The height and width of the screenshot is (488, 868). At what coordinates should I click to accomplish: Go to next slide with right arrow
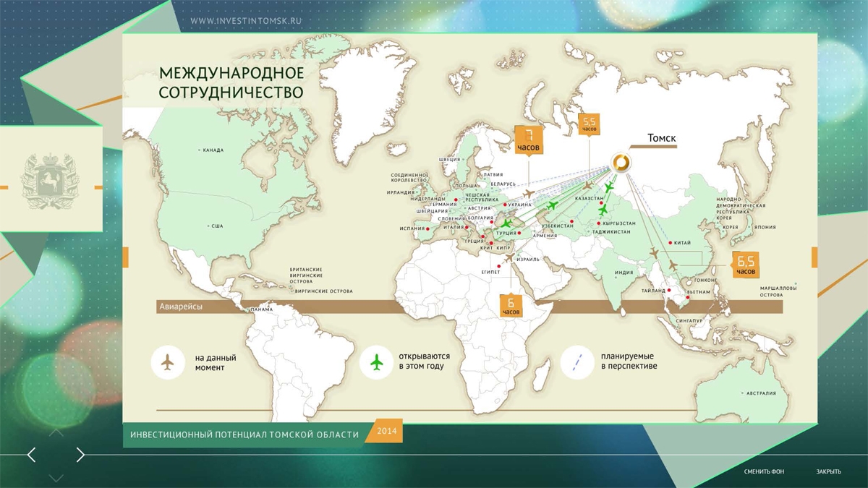tap(80, 455)
